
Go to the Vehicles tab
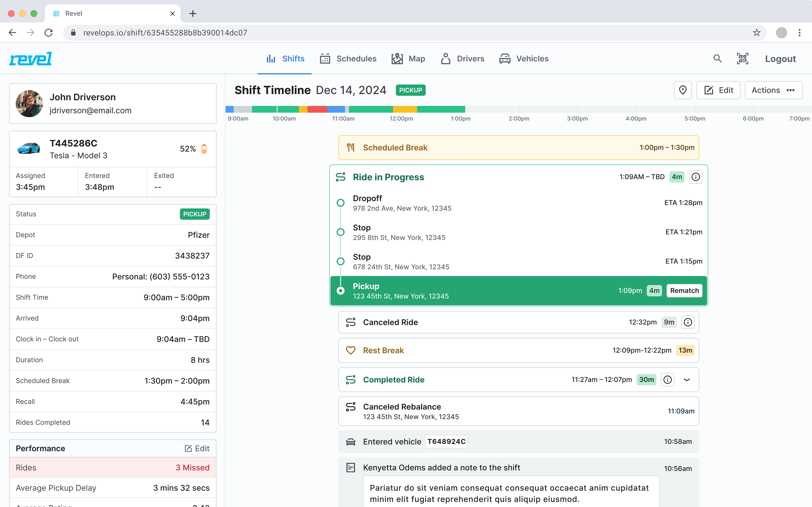[524, 59]
